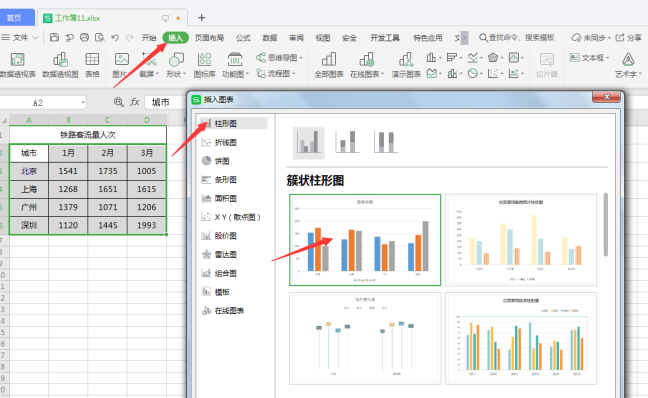
Task: Click the 铁路客流量人次 title cell
Action: (88, 134)
